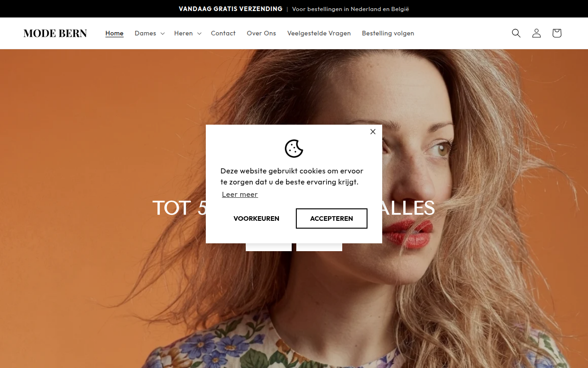
Task: Click 'Voor bestellingen in Nederland en België' text
Action: point(351,9)
